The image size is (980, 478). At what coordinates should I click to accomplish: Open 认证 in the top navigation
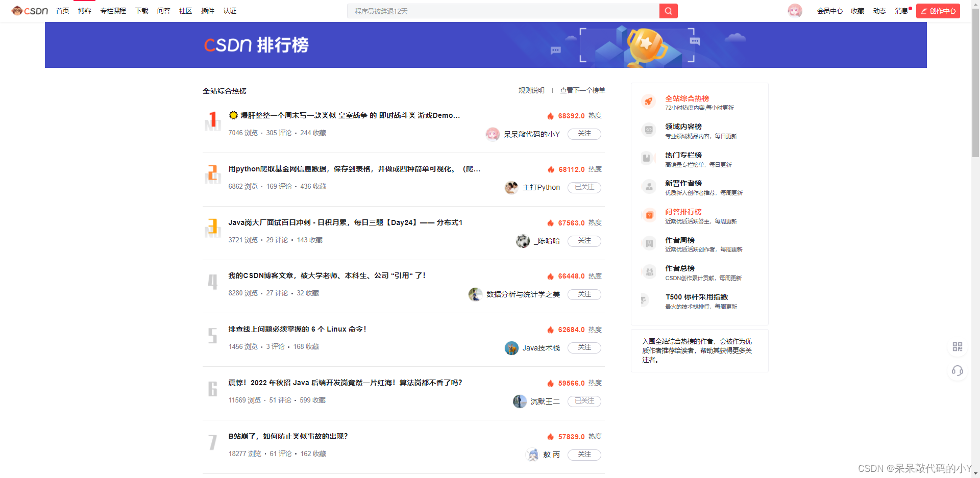pyautogui.click(x=230, y=11)
